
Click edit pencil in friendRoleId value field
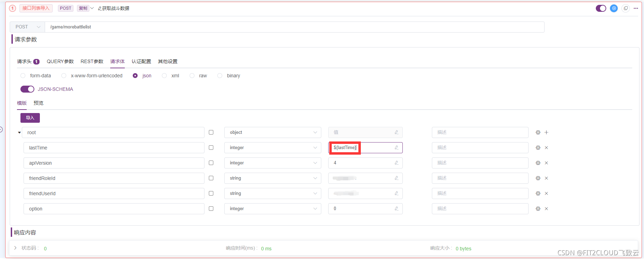click(x=397, y=178)
